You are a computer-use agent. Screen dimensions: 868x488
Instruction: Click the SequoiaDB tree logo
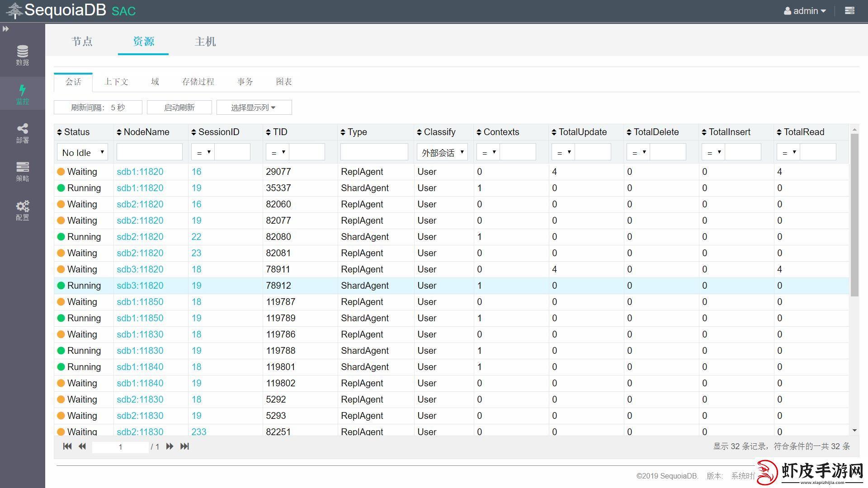[x=14, y=10]
